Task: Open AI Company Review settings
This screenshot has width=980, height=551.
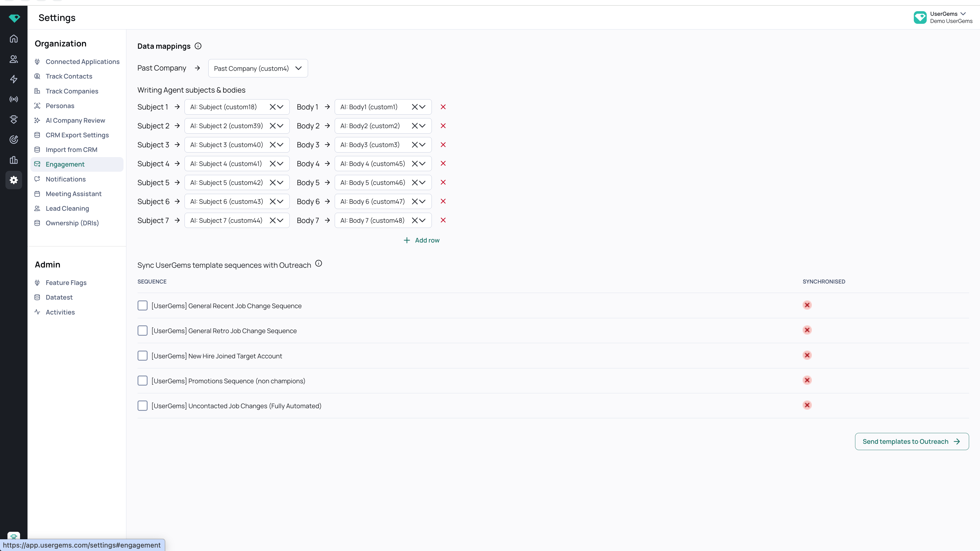Action: point(77,121)
